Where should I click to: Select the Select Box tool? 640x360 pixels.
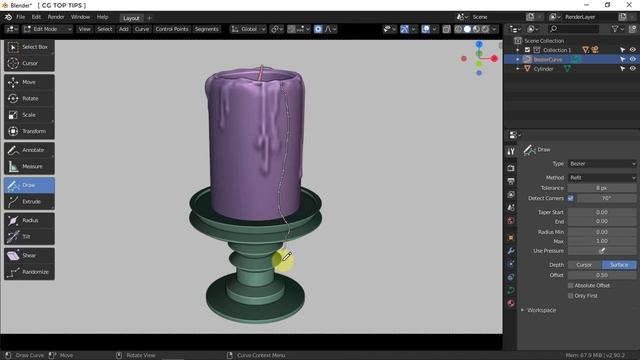point(29,47)
